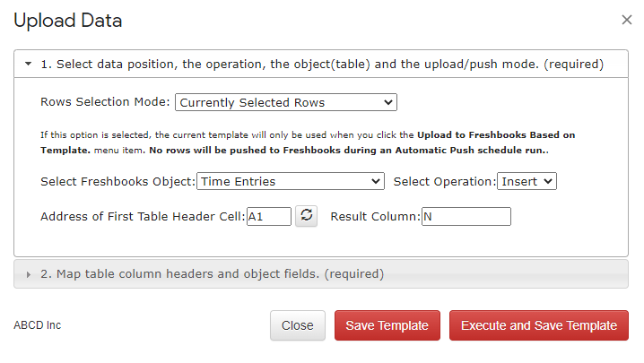Click the chevron arrow of Time Entries combo
This screenshot has width=644, height=363.
376,181
